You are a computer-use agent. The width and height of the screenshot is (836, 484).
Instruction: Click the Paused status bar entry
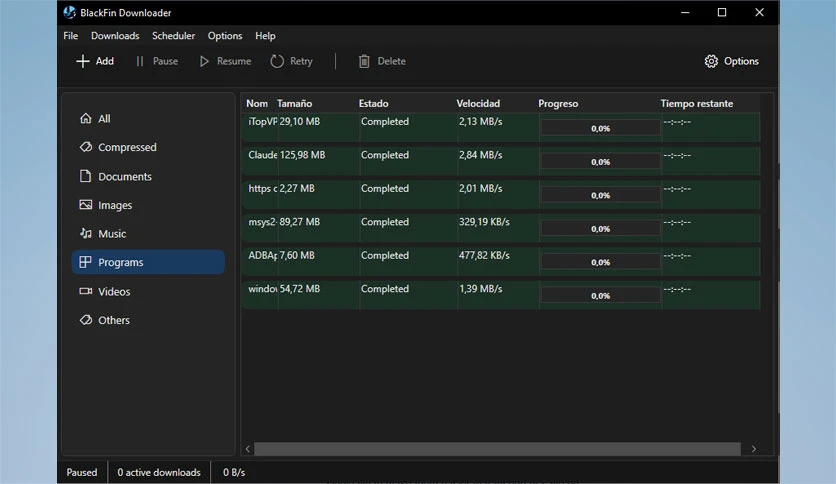(82, 472)
